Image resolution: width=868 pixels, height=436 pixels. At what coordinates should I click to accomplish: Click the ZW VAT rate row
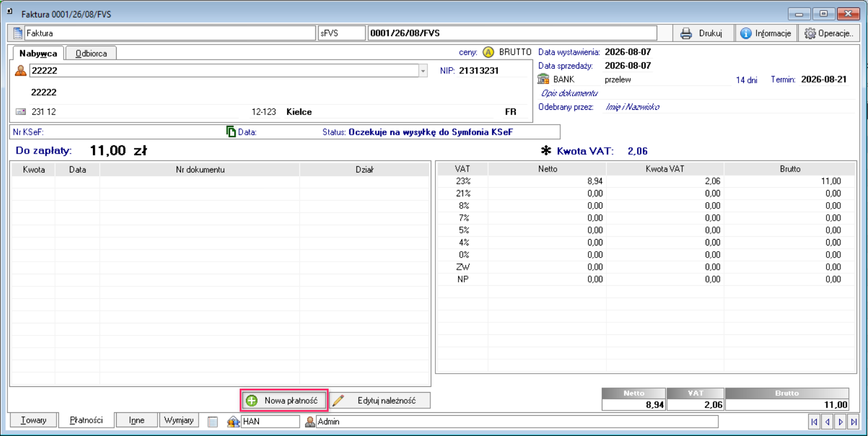(x=646, y=267)
